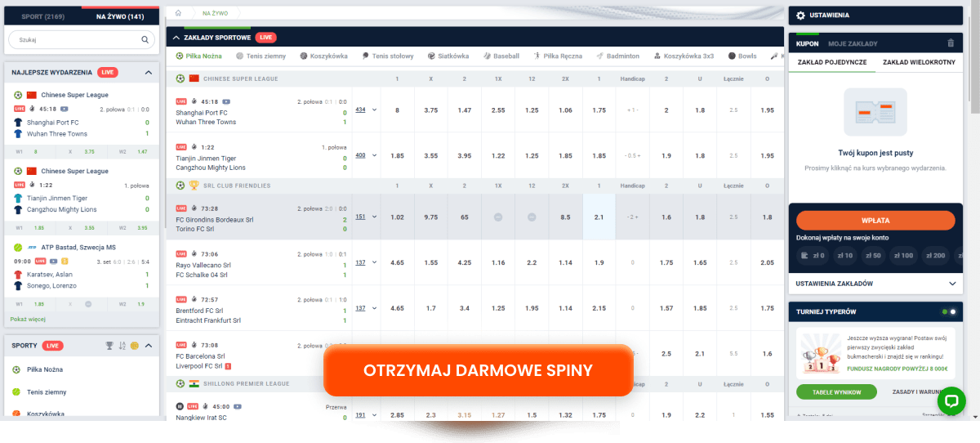This screenshot has height=443, width=980.
Task: Collapse the Najlepsze Wydarzenia panel
Action: click(149, 72)
